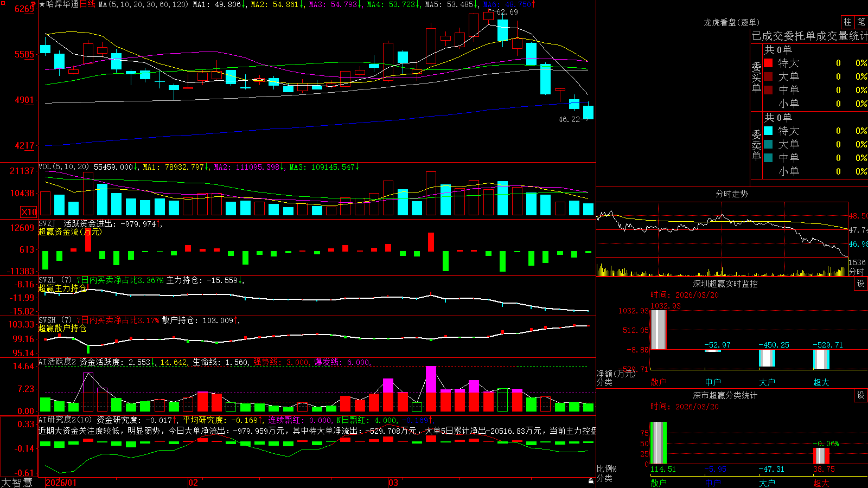Viewport: 868px width, 488px height.
Task: Select the SVSH (7) indicator name
Action: (55, 320)
